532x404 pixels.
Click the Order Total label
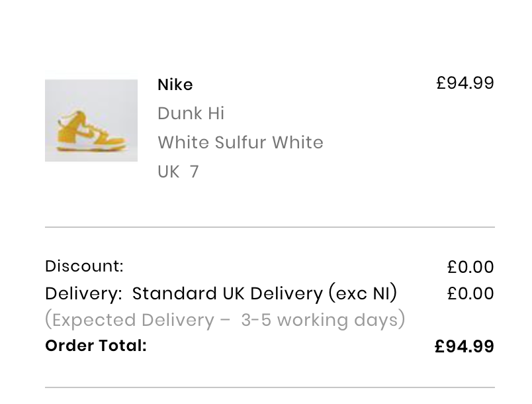[96, 346]
